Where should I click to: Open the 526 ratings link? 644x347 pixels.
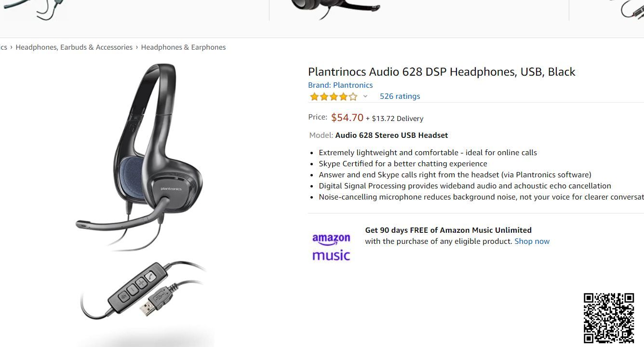tap(400, 96)
